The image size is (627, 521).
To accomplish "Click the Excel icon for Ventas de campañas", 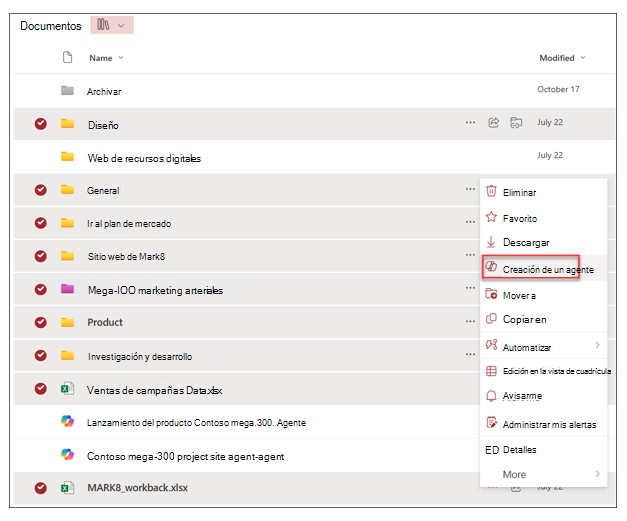I will coord(67,388).
